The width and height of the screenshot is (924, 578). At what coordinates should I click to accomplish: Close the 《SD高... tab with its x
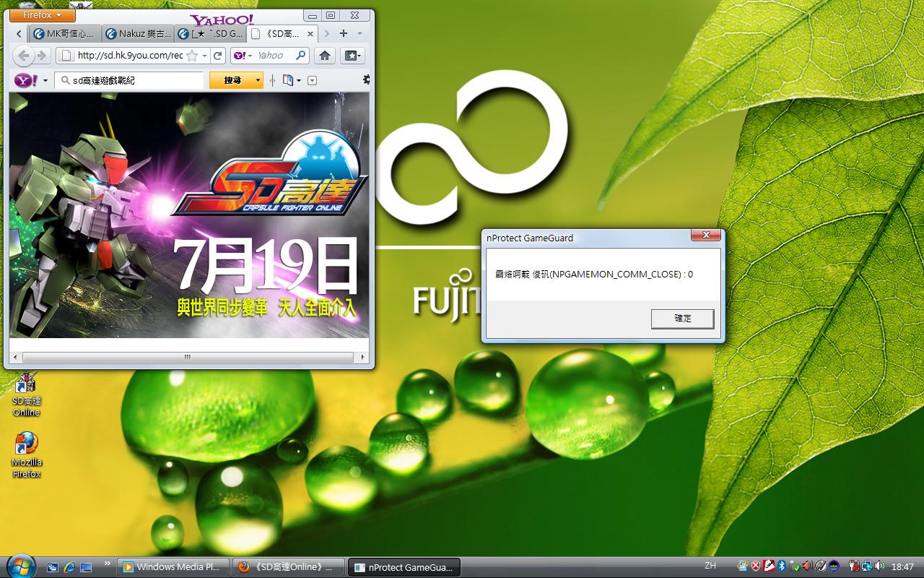pos(310,33)
